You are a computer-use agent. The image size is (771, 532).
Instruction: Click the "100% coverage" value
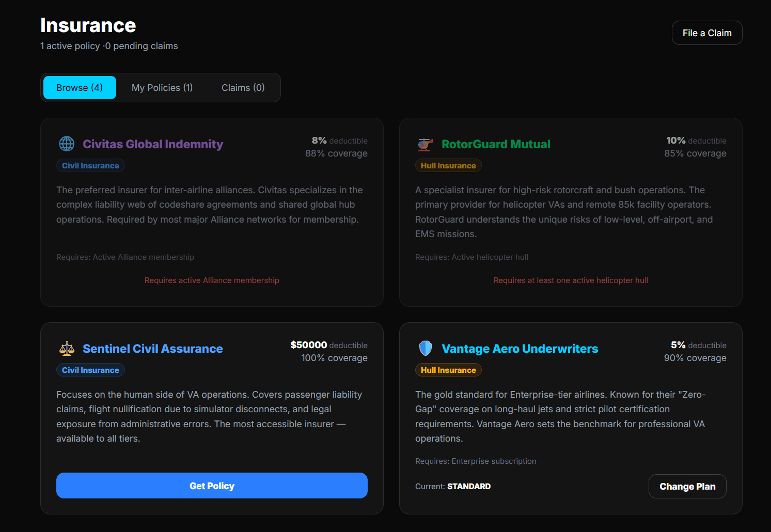[334, 358]
